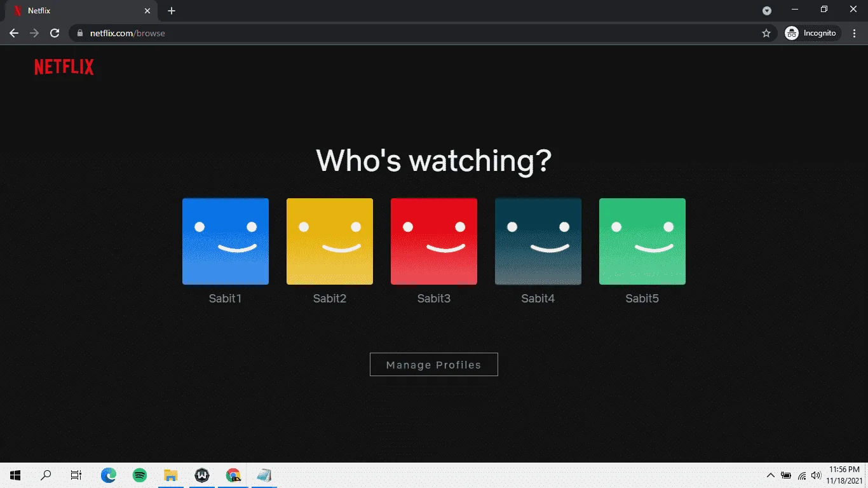Open Spotify from the taskbar

[x=140, y=475]
